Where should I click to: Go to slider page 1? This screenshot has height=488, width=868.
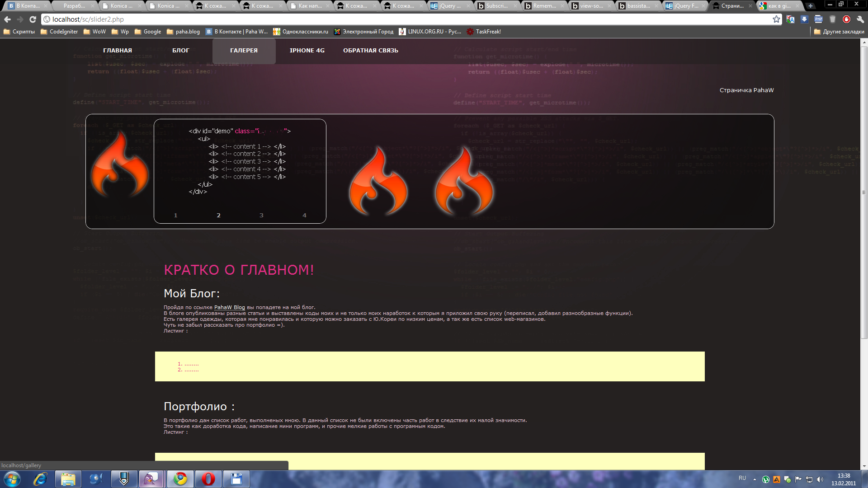tap(176, 216)
